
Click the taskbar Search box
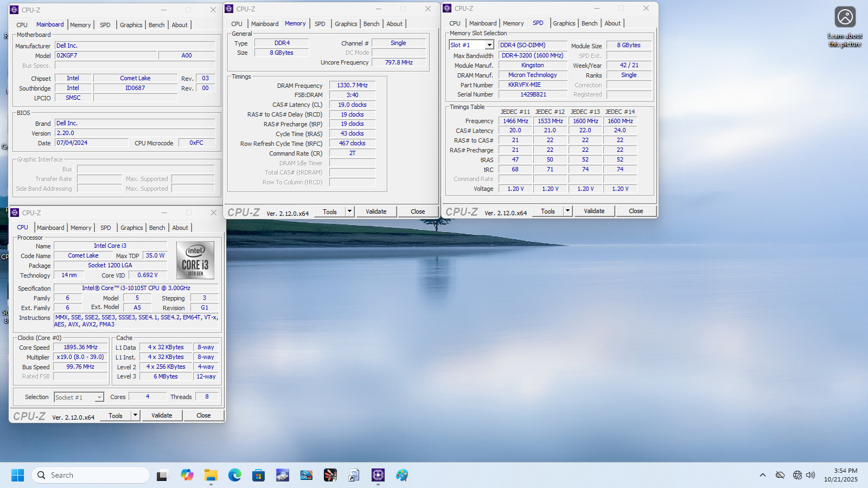pyautogui.click(x=91, y=475)
